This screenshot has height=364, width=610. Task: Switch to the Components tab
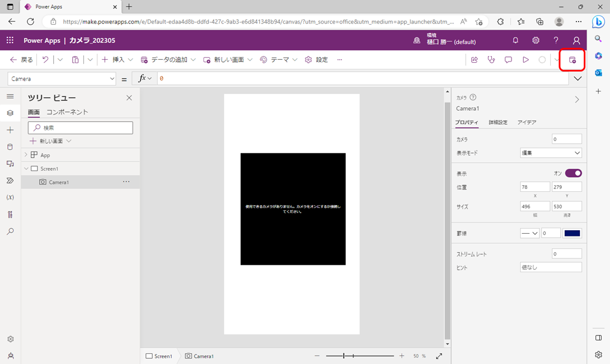tap(67, 112)
